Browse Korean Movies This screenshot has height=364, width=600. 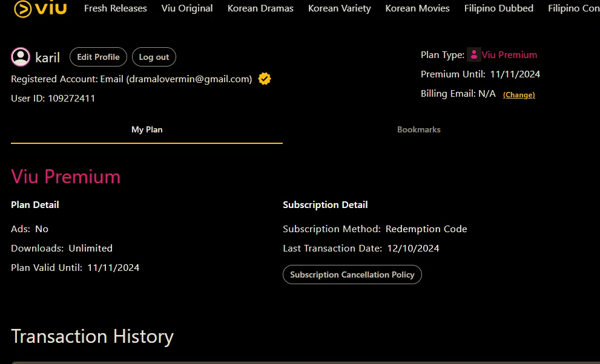[x=417, y=8]
